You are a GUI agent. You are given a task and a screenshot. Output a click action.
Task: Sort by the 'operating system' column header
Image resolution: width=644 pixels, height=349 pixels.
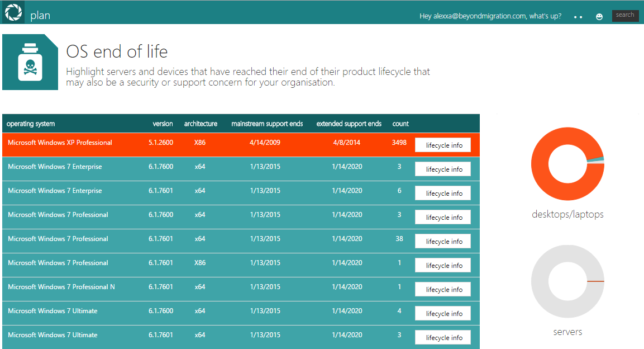pyautogui.click(x=30, y=124)
